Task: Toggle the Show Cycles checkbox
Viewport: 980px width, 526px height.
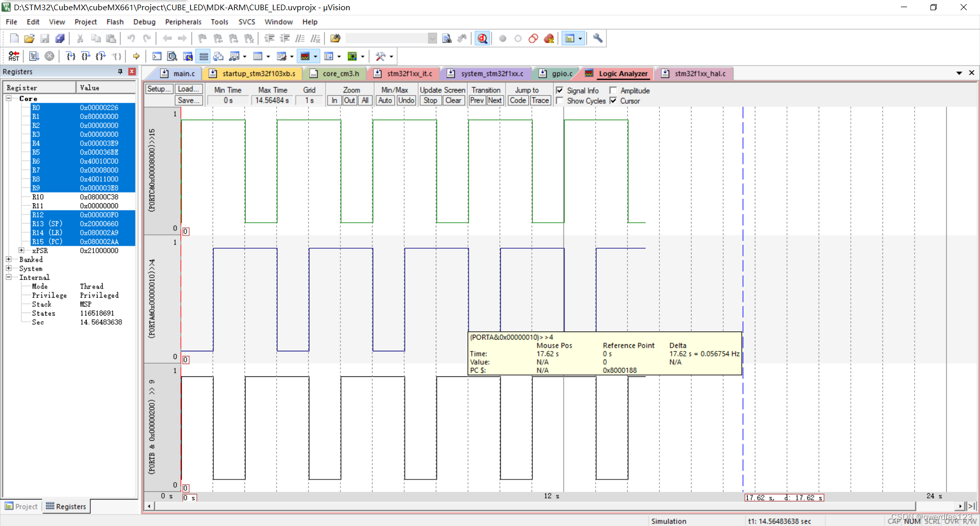Action: (x=559, y=101)
